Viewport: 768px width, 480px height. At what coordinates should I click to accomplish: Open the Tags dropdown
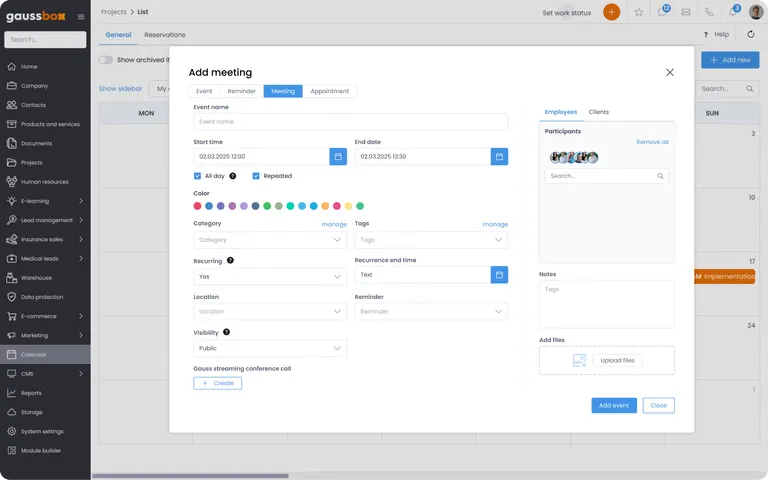[431, 240]
